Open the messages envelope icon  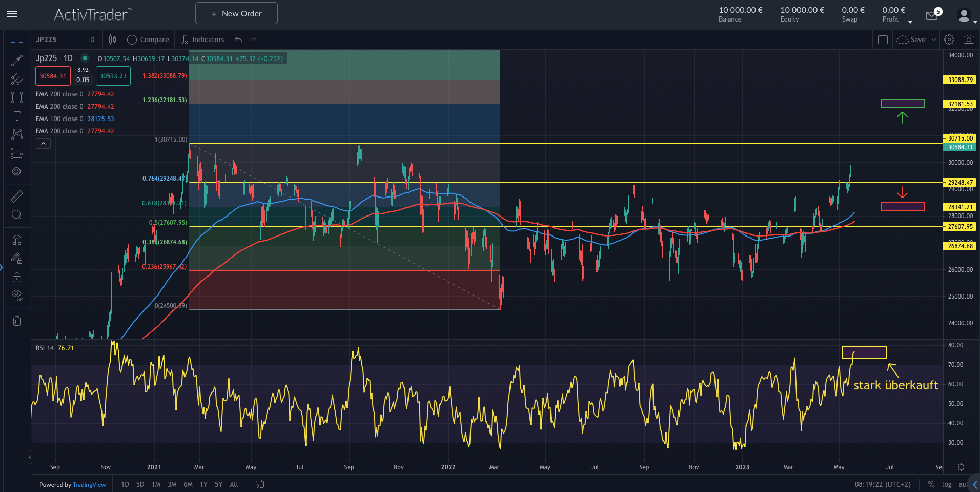pyautogui.click(x=932, y=16)
